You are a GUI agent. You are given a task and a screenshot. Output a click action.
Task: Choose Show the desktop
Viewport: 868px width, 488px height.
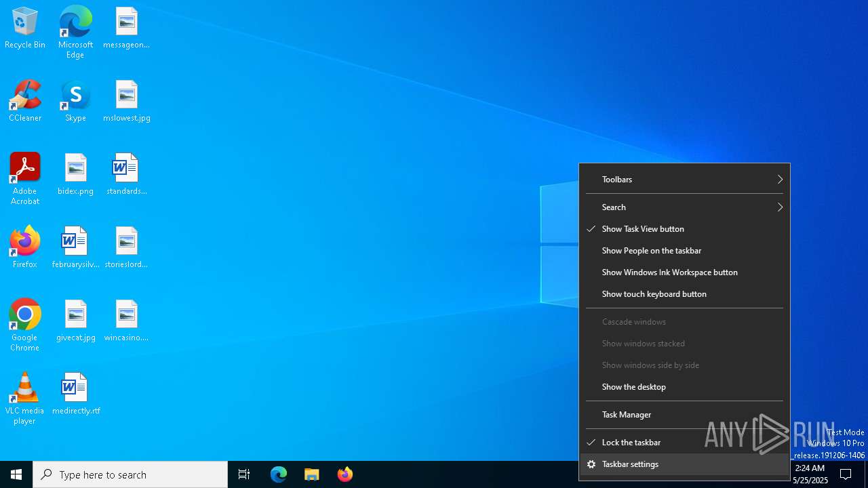tap(684, 387)
